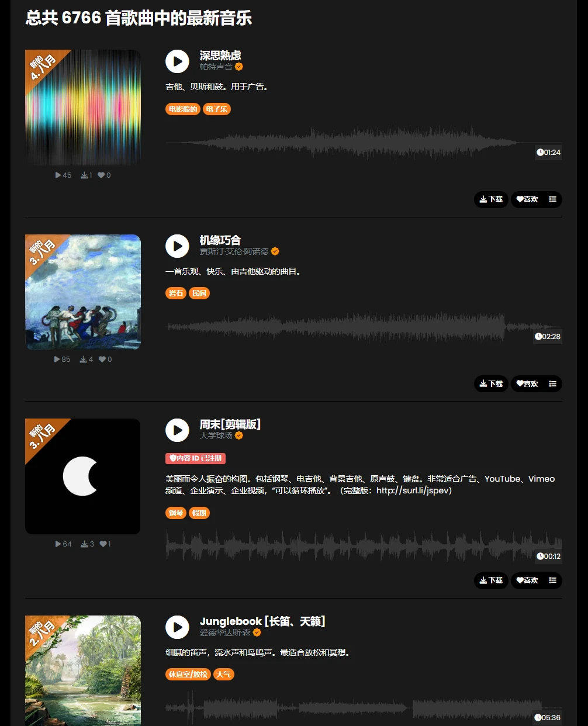Screen dimensions: 588x726
Task: Like the track 深思熟虑 with 喜欢
Action: click(x=527, y=199)
